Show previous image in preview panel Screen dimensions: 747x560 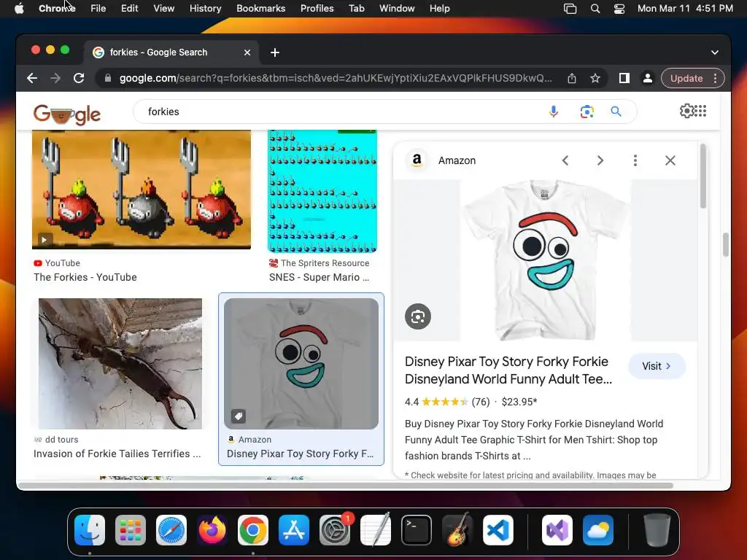click(x=565, y=160)
